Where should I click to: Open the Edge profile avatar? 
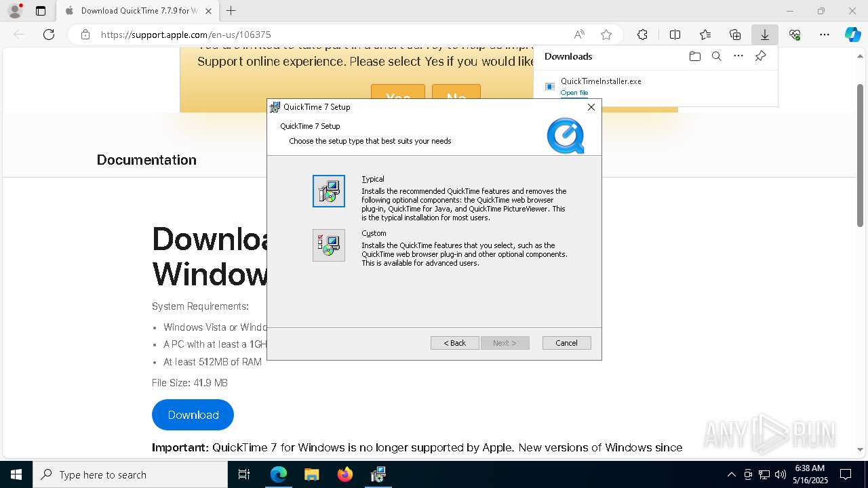point(15,11)
